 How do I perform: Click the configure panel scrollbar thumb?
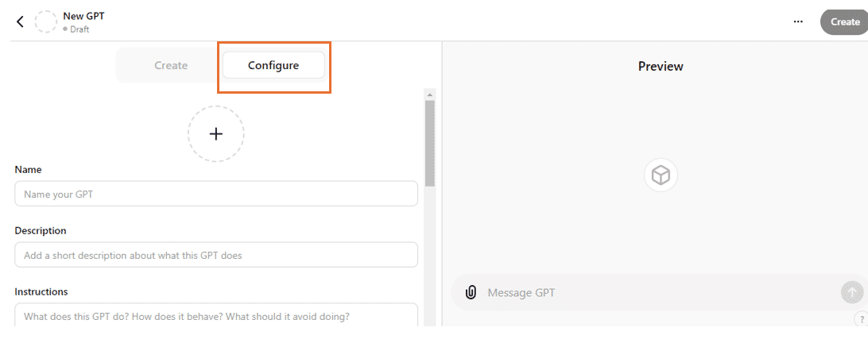(x=430, y=143)
